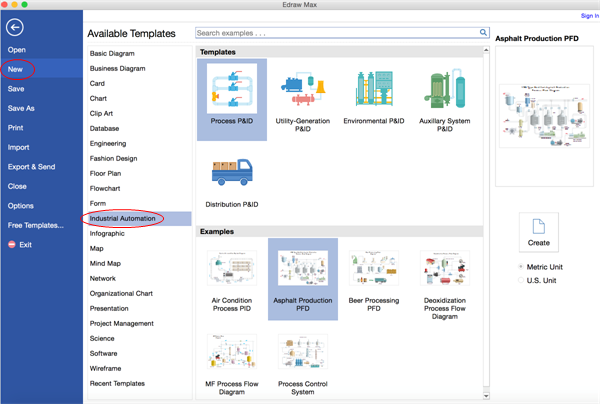Pick the Distribution P&ID truck icon
Screen dimensions: 600x404
click(231, 174)
